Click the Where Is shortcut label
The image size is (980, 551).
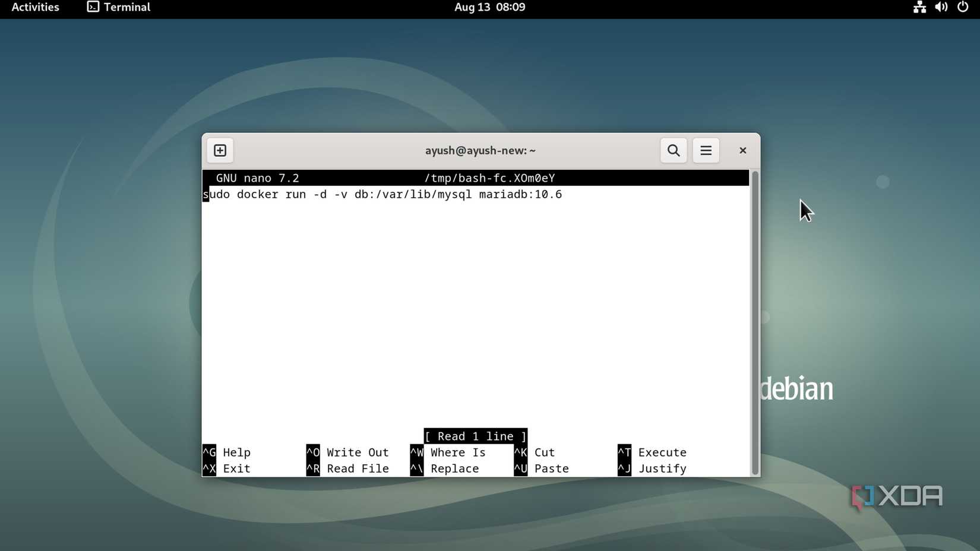[457, 452]
